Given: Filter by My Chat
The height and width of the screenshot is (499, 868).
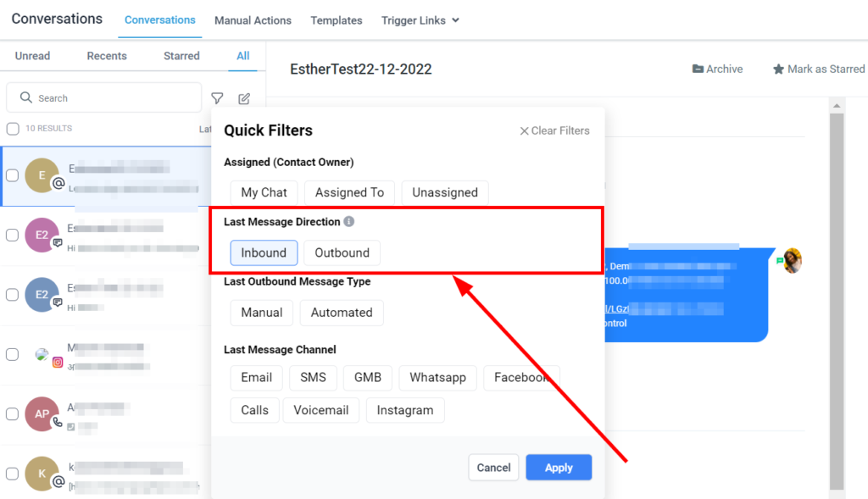Looking at the screenshot, I should click(x=264, y=192).
